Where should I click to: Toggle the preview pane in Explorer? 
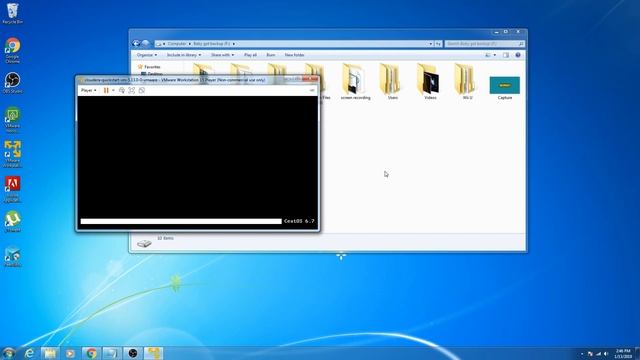click(x=506, y=55)
